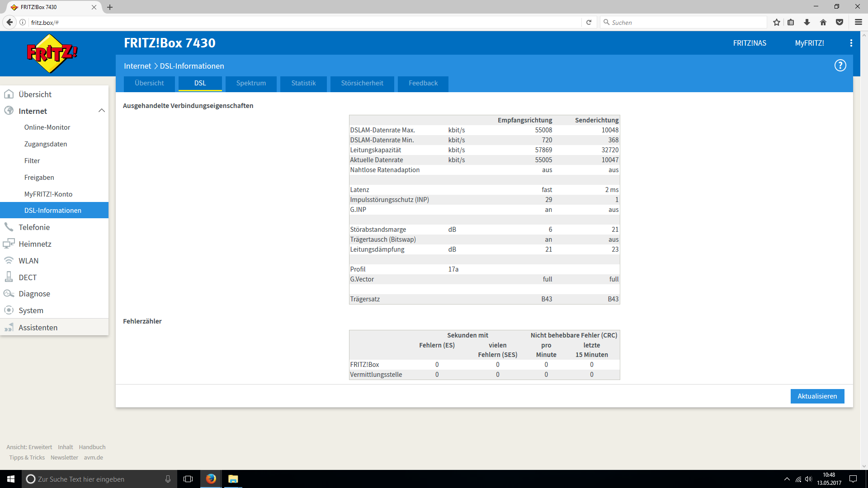Open the FRITZ!NAS link
Screen dimensions: 868x488
coord(750,43)
